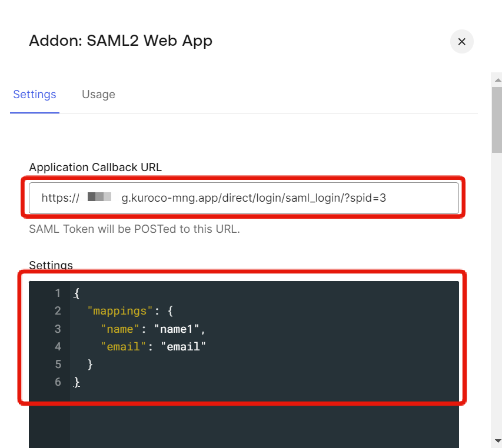Click the "name" key on line 3
The width and height of the screenshot is (502, 448).
point(119,329)
